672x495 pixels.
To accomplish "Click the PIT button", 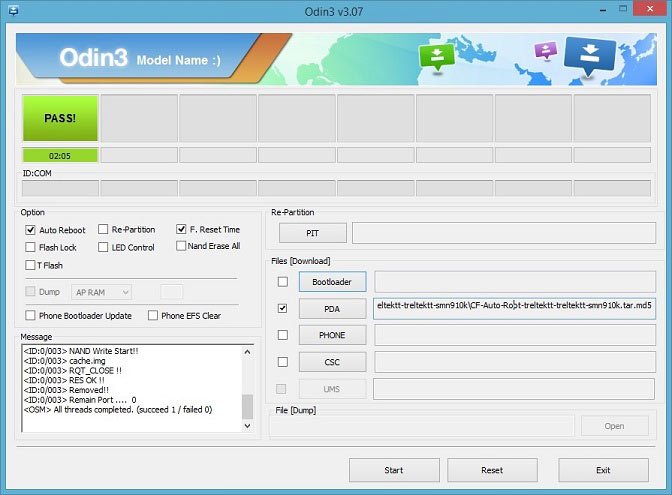I will (x=312, y=233).
